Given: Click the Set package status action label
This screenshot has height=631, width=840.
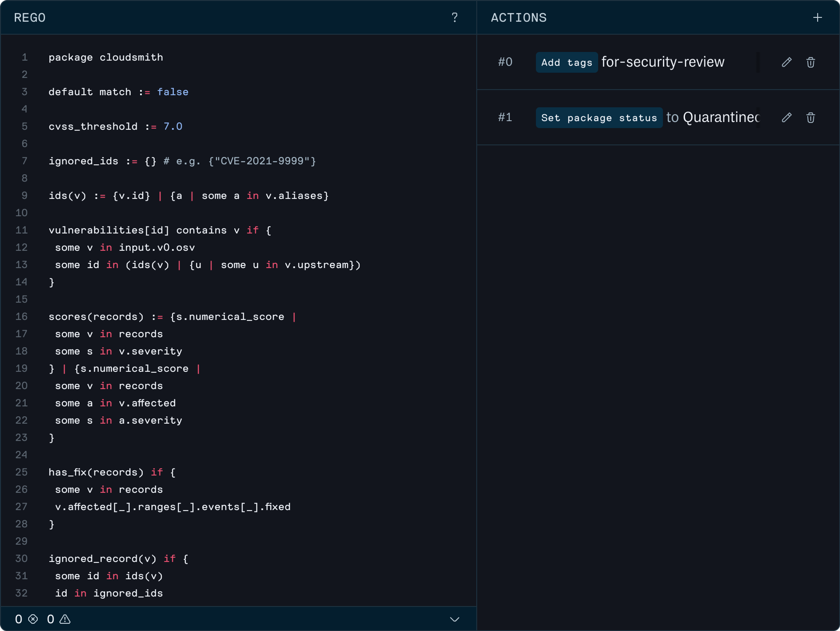Looking at the screenshot, I should (599, 118).
